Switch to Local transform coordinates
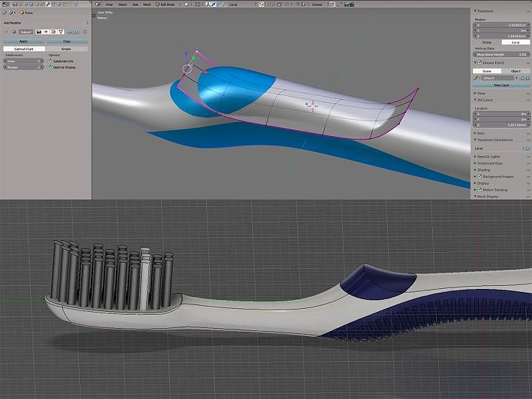The width and height of the screenshot is (532, 399). tap(516, 42)
